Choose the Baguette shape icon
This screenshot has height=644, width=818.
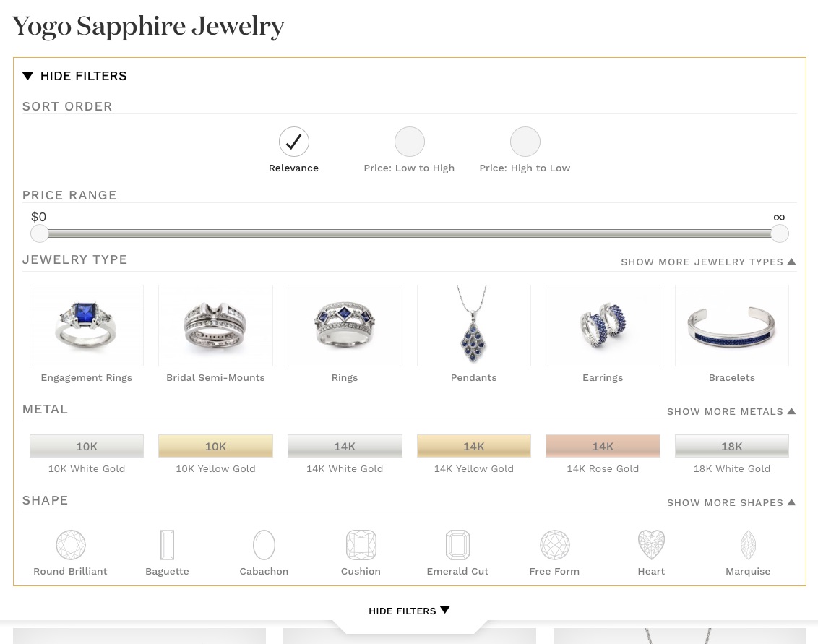[x=167, y=545]
